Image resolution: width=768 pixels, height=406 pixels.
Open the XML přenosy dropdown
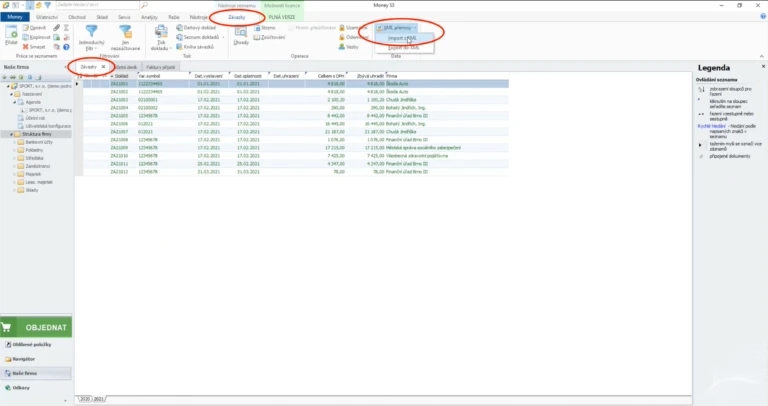[x=397, y=28]
